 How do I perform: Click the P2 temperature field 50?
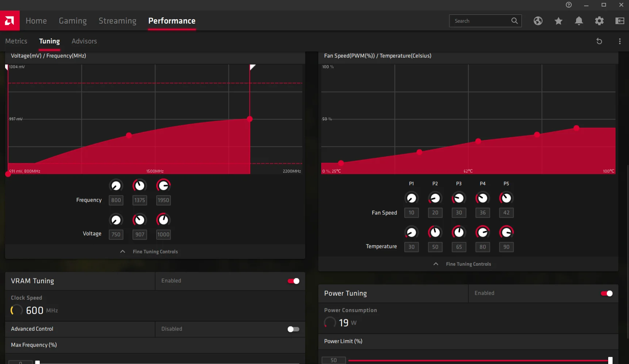[435, 247]
